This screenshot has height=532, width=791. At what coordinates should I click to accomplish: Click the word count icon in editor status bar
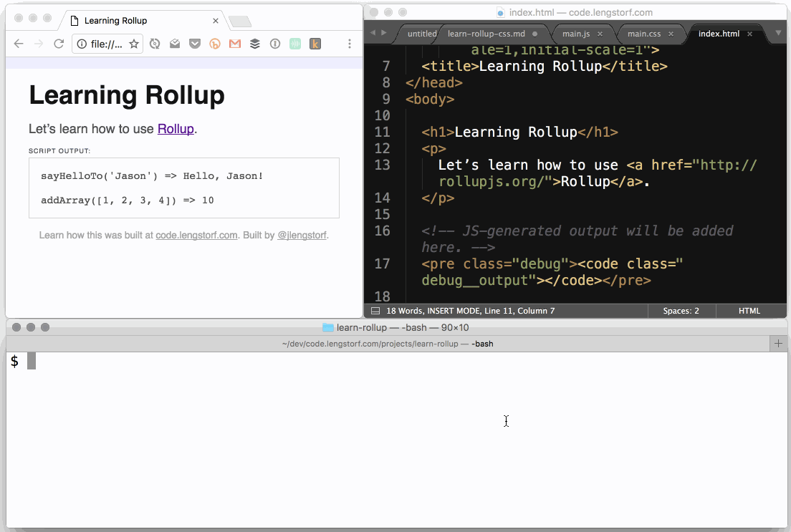coord(375,310)
